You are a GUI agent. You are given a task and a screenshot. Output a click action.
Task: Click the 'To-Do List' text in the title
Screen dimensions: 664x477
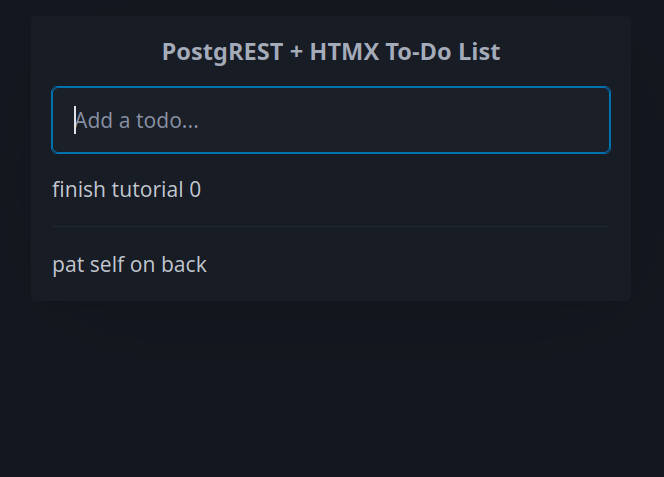coord(443,52)
